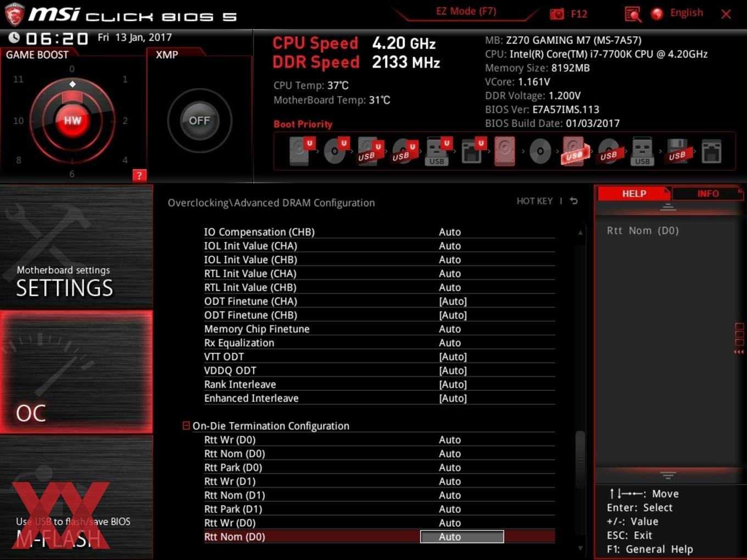Viewport: 747px width, 560px height.
Task: Select the UEFI USB key boot icon
Action: click(438, 151)
